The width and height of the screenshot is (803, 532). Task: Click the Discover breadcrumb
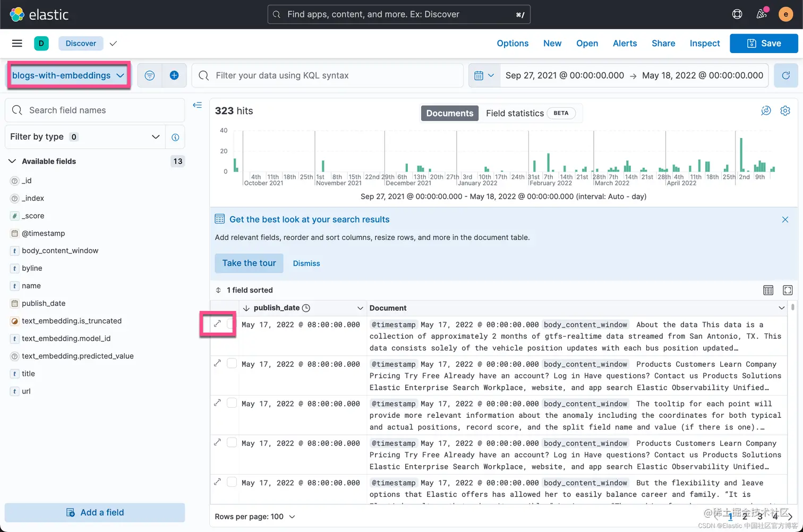coord(81,44)
